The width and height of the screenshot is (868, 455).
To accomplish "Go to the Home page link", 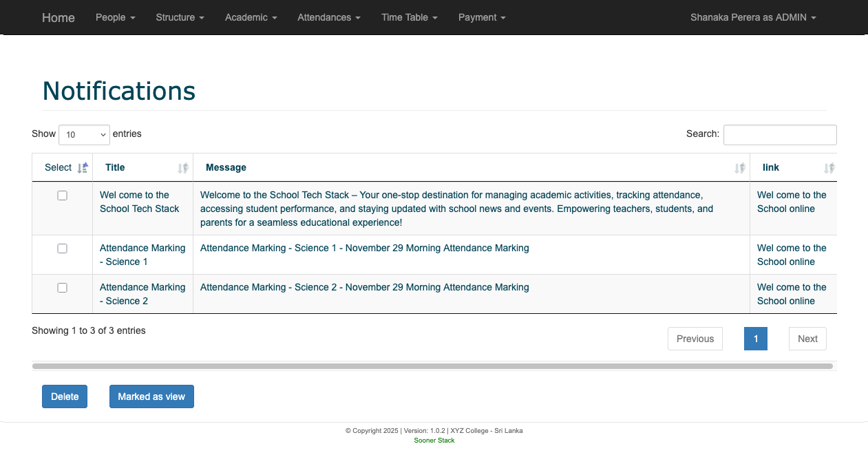I will tap(58, 17).
